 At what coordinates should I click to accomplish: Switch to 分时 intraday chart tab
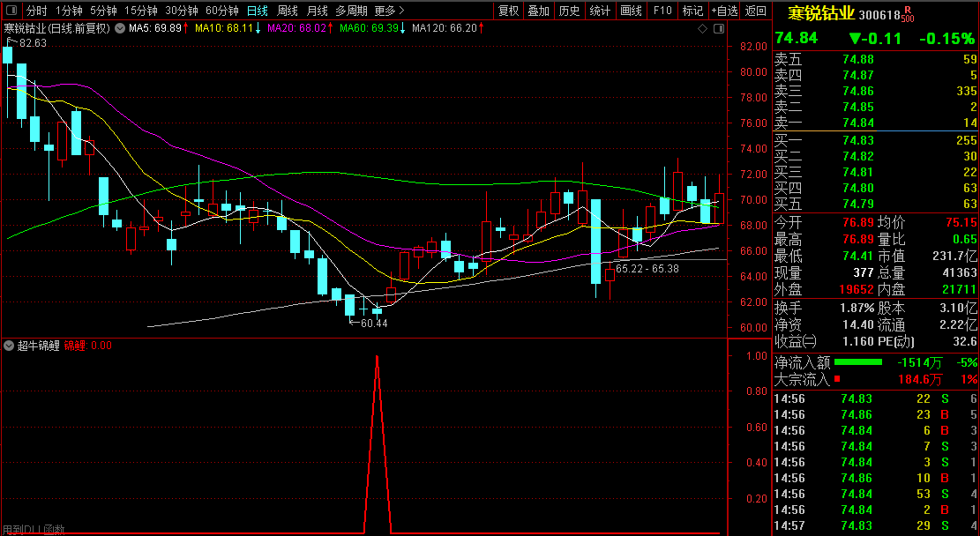36,11
